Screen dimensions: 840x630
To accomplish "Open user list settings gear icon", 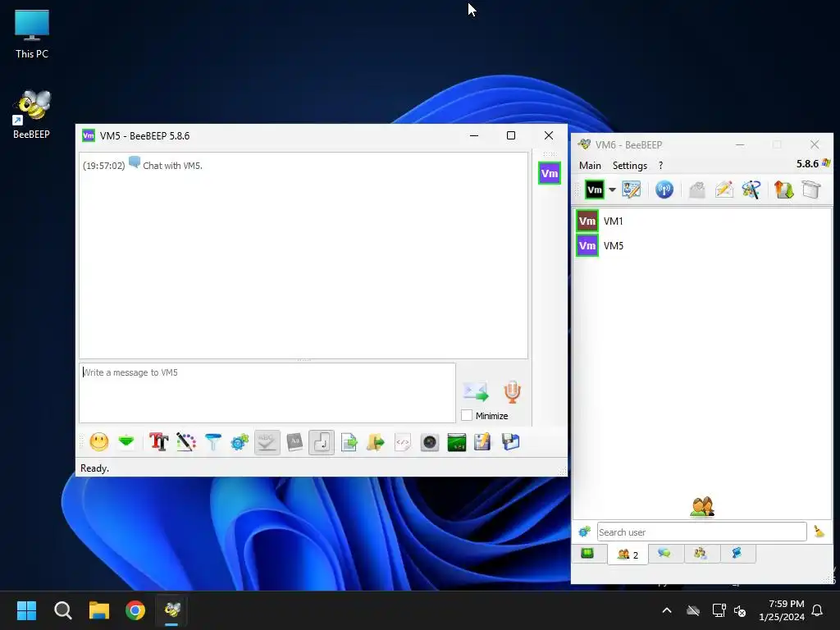I will (584, 532).
